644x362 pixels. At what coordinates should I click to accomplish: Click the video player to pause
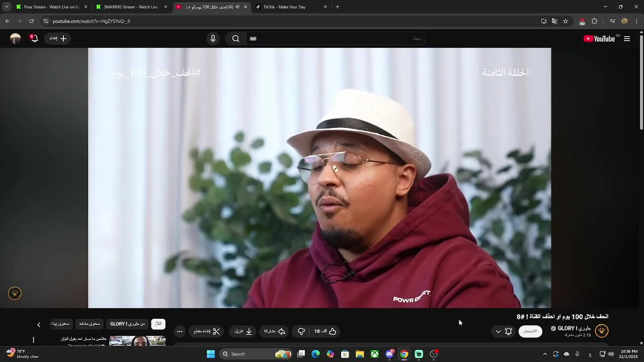coord(319,178)
